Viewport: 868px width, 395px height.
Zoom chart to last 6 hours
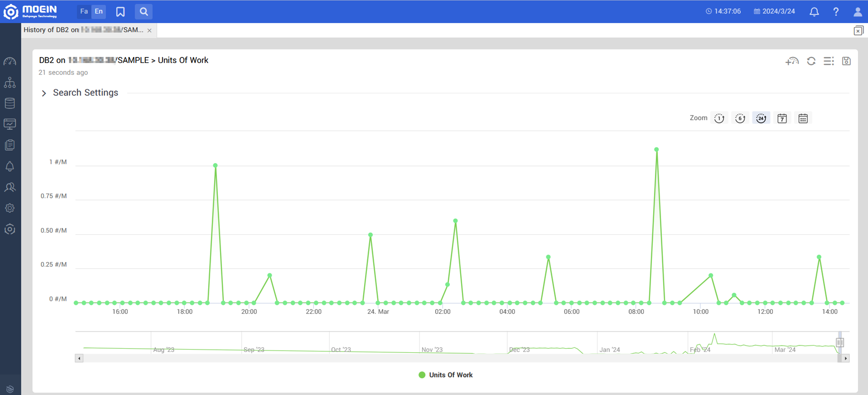pos(740,119)
